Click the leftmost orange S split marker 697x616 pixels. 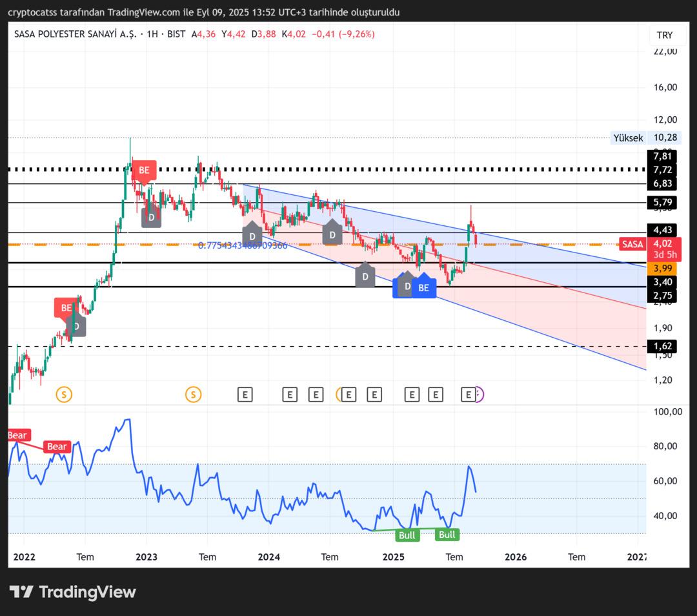64,394
